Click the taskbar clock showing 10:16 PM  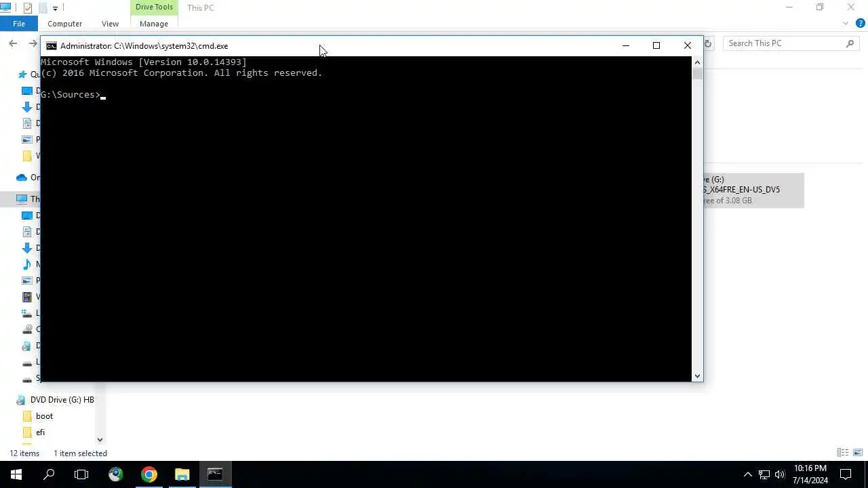coord(810,474)
